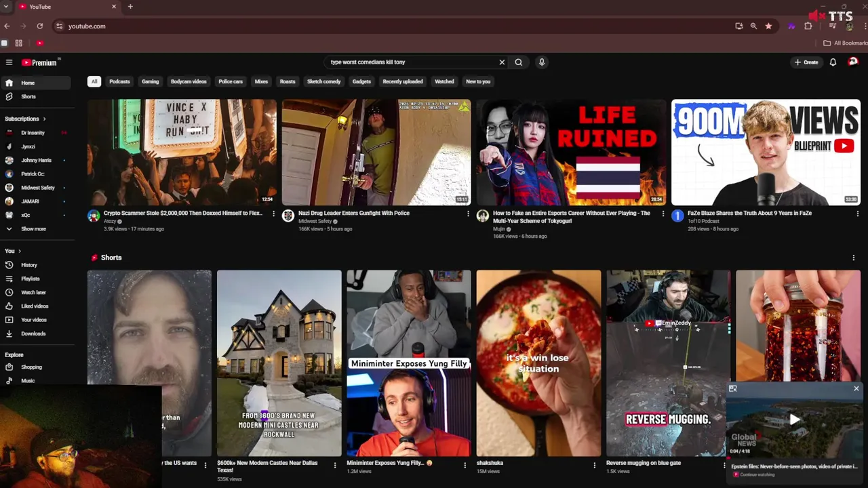868x488 pixels.
Task: Open All Bookmarks folder
Action: pyautogui.click(x=845, y=43)
